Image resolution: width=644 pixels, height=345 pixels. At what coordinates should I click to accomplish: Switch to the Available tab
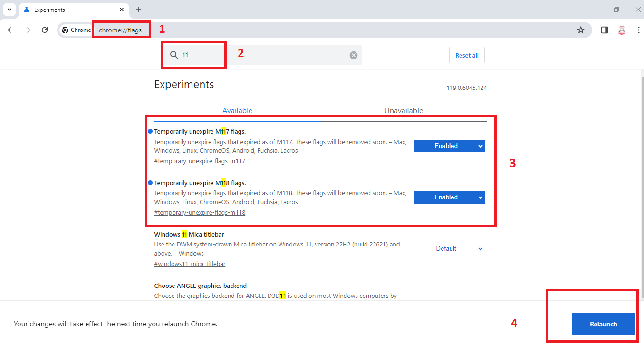(x=238, y=111)
